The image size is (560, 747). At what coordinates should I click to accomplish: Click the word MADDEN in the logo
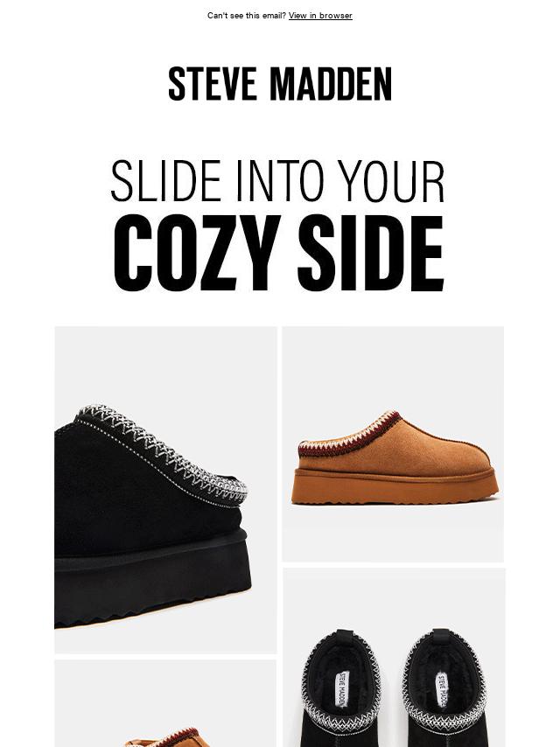(331, 84)
